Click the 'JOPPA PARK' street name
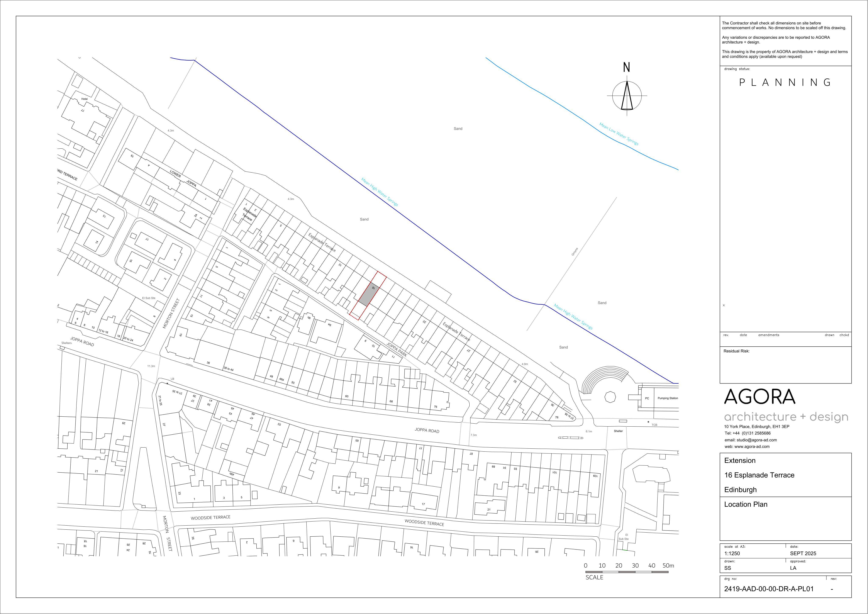 [396, 350]
